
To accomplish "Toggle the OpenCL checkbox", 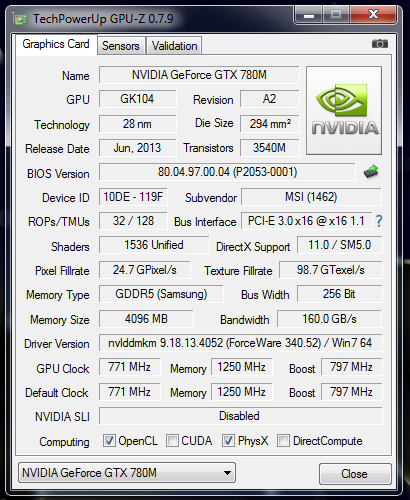I will pos(109,440).
